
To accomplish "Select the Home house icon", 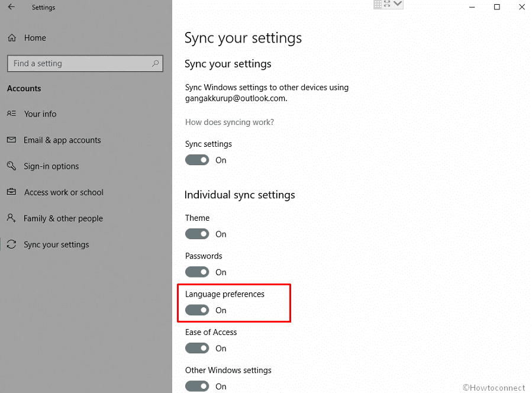I will coord(12,37).
